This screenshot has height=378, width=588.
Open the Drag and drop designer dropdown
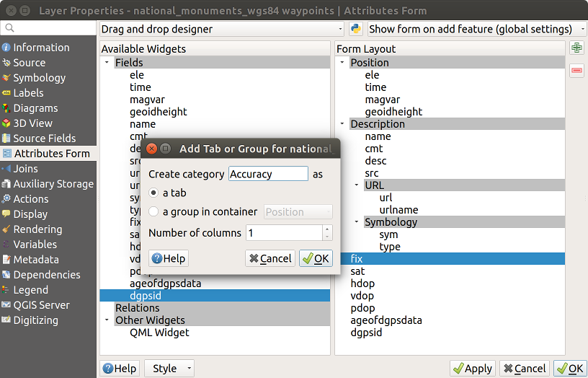(221, 29)
